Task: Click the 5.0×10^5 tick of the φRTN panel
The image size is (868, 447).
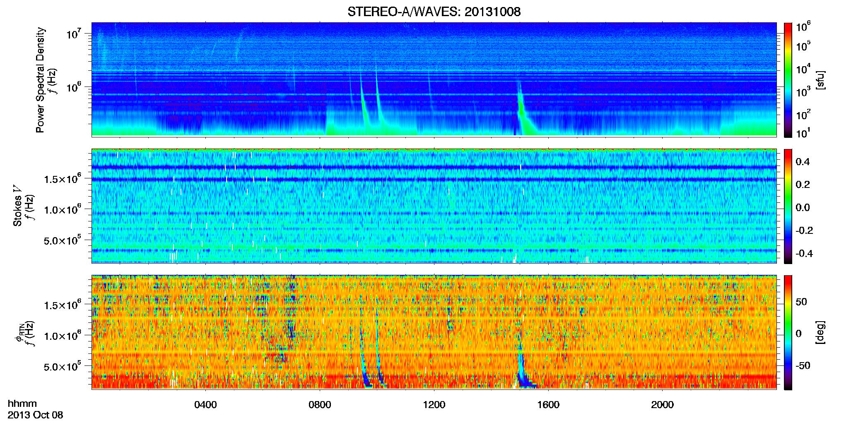Action: [x=63, y=366]
